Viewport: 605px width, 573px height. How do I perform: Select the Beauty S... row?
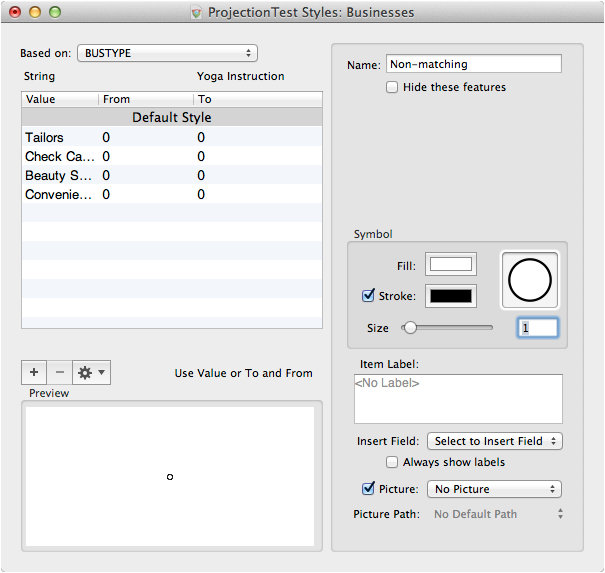[172, 175]
